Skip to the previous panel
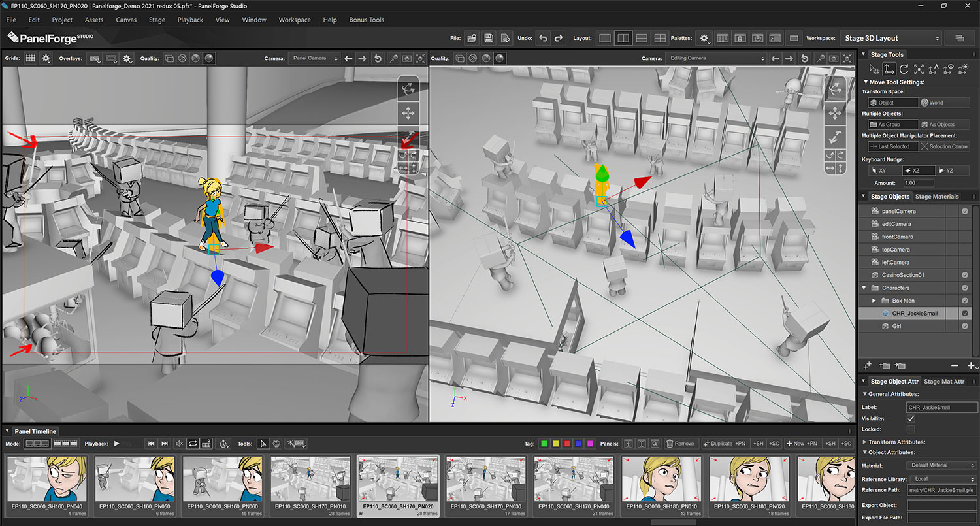Screen dimensions: 980x526 coord(152,444)
